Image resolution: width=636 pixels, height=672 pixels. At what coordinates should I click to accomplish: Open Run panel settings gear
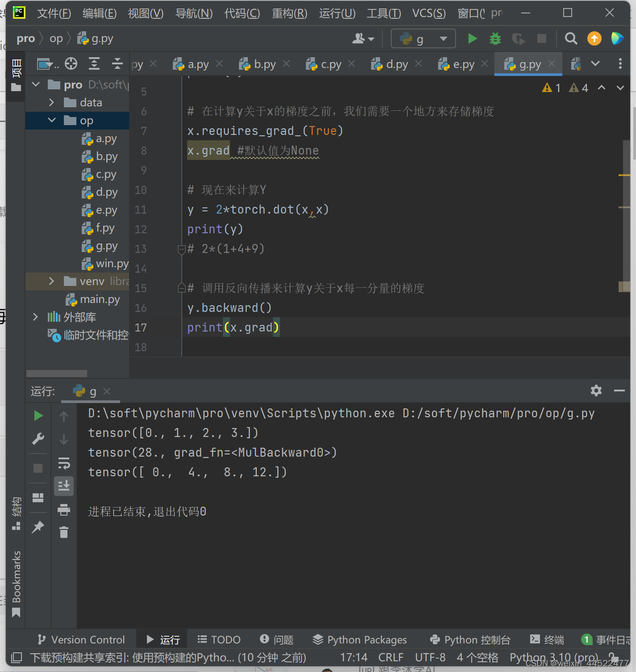[x=596, y=391]
